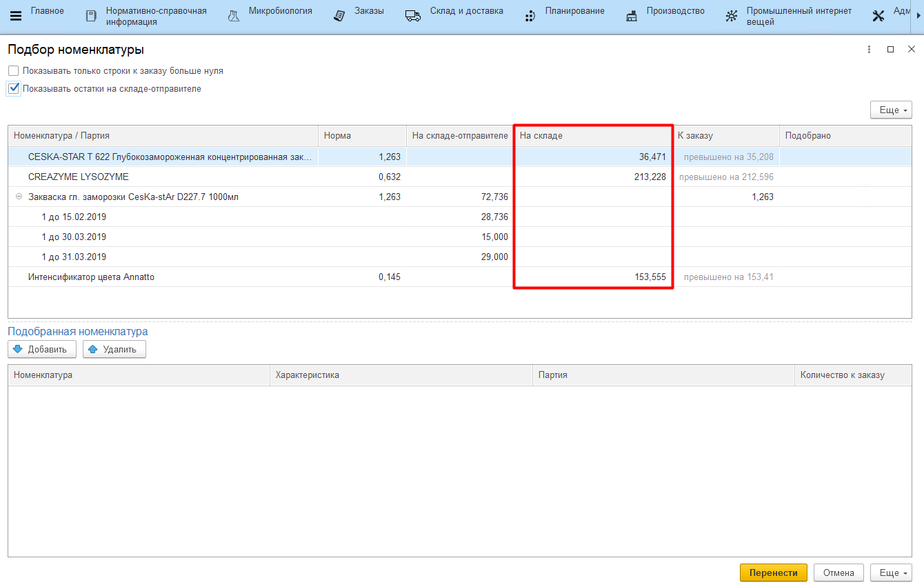The width and height of the screenshot is (924, 587).
Task: Collapse the Закваска гл. заморозки tree row
Action: (19, 197)
